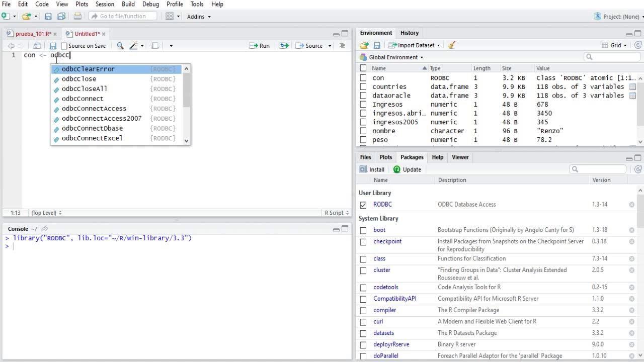Show document outline icon in editor
644x362 pixels.
coord(342,46)
